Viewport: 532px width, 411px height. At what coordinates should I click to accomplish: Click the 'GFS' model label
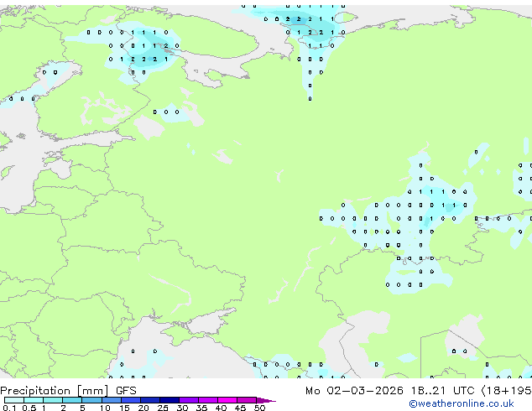tap(126, 391)
